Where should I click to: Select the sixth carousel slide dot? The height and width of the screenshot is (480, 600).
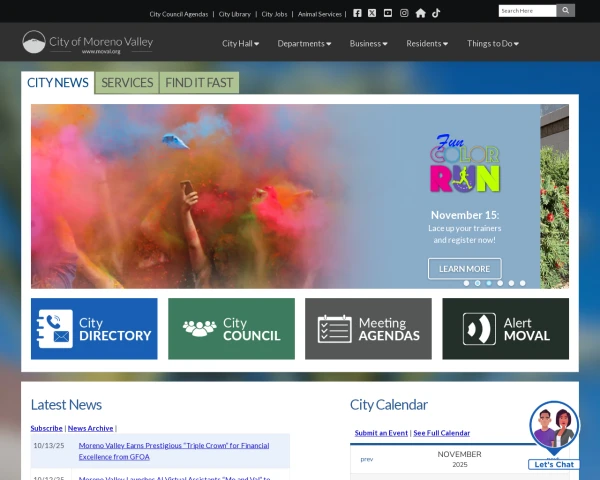click(x=523, y=283)
